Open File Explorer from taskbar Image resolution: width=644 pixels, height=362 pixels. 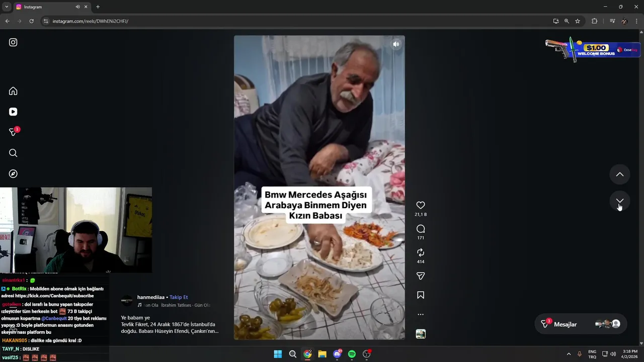(x=322, y=354)
